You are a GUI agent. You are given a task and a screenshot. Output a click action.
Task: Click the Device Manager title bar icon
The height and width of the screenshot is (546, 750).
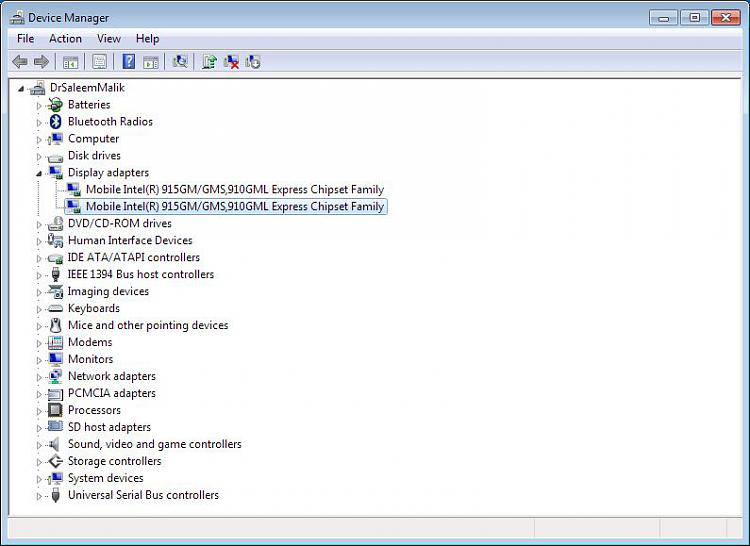point(17,17)
